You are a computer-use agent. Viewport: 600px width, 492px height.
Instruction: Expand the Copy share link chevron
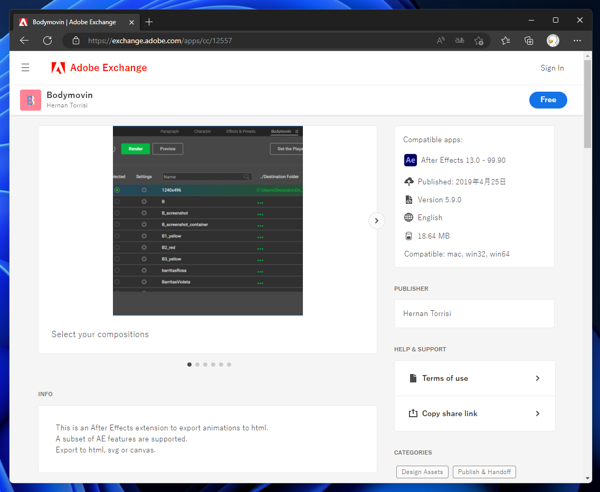538,413
